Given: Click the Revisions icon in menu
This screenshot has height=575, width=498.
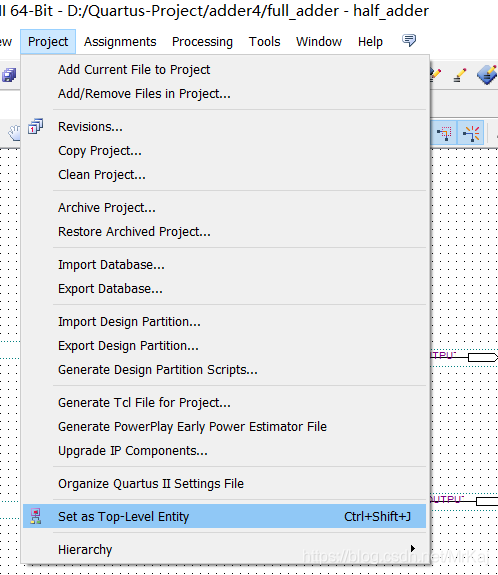Looking at the screenshot, I should click(x=36, y=127).
